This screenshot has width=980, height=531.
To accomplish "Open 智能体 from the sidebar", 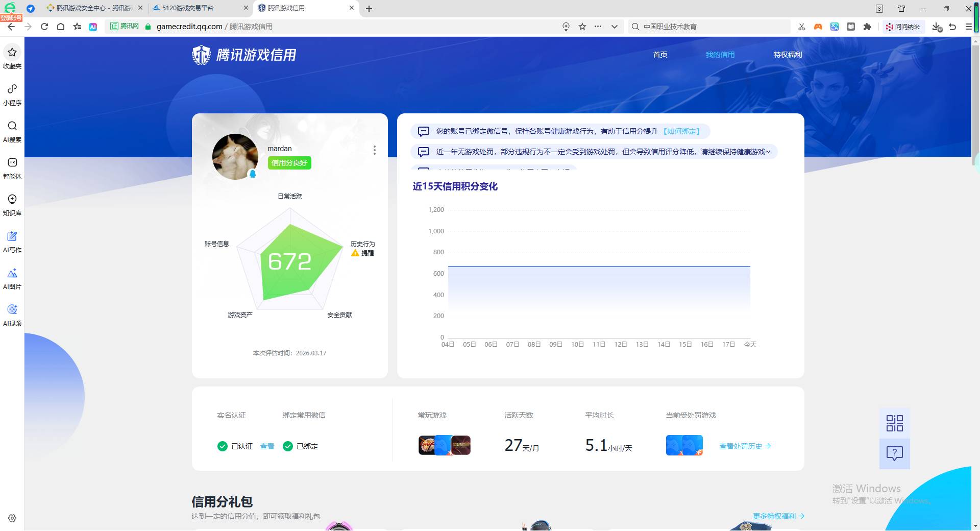I will 12,167.
